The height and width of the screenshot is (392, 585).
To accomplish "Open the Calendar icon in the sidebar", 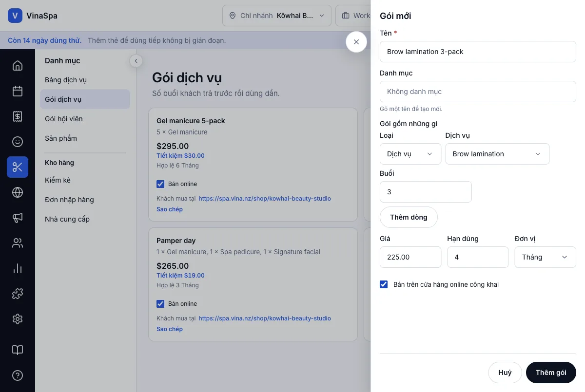I will click(x=18, y=91).
